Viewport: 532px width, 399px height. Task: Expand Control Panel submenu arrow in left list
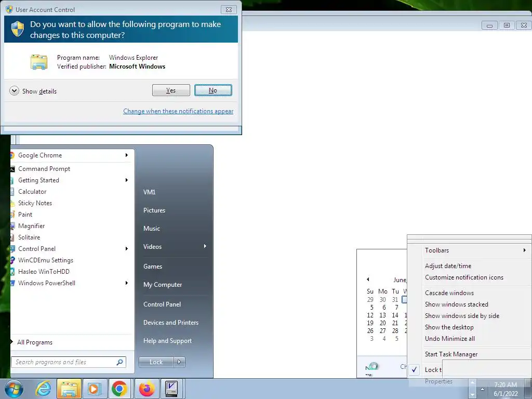(127, 249)
